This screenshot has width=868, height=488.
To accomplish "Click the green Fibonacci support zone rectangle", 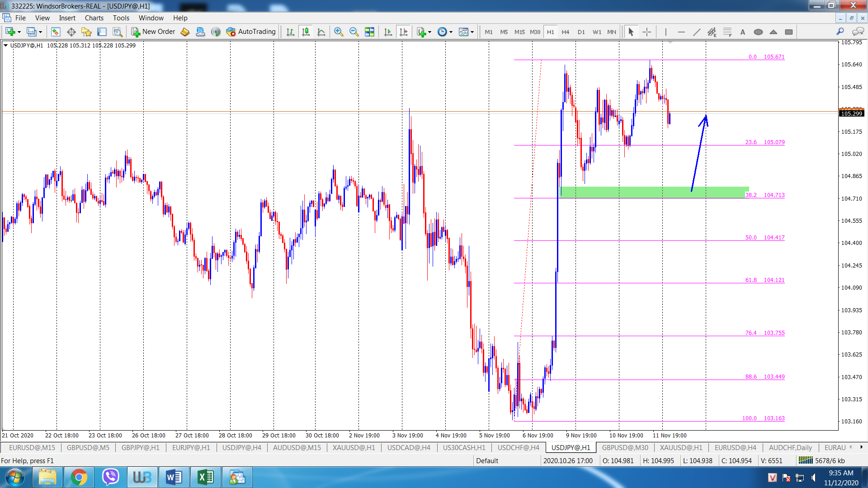I will tap(654, 192).
